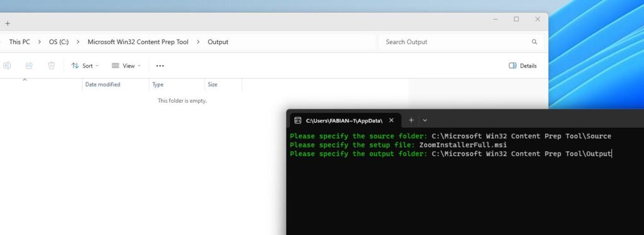The image size is (644, 235).
Task: Open the View dropdown in Explorer
Action: point(126,66)
